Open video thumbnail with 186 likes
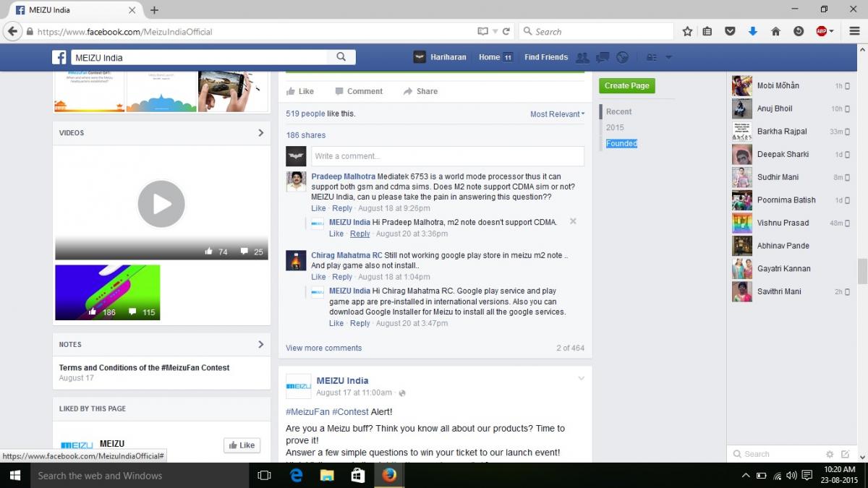 pos(108,293)
